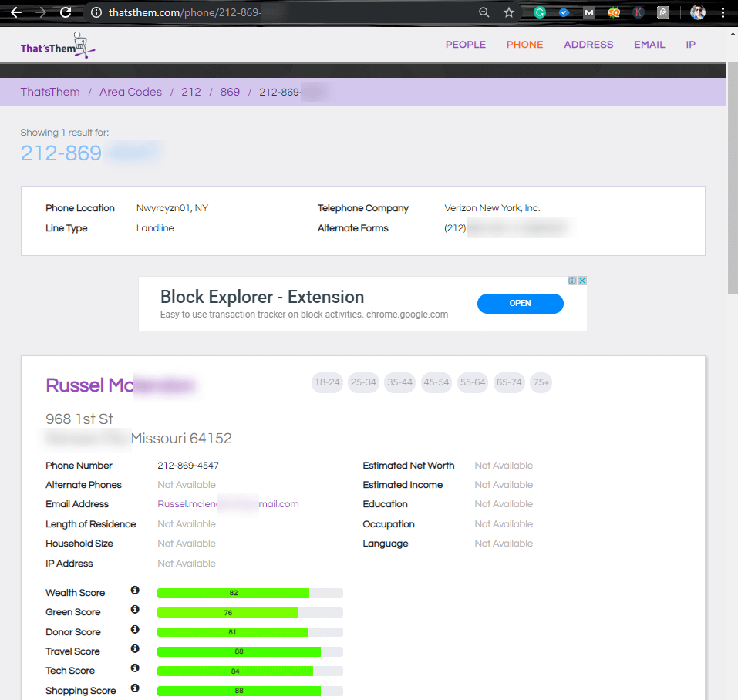The height and width of the screenshot is (700, 738).
Task: Click the Russel.mclen email address link
Action: click(227, 504)
